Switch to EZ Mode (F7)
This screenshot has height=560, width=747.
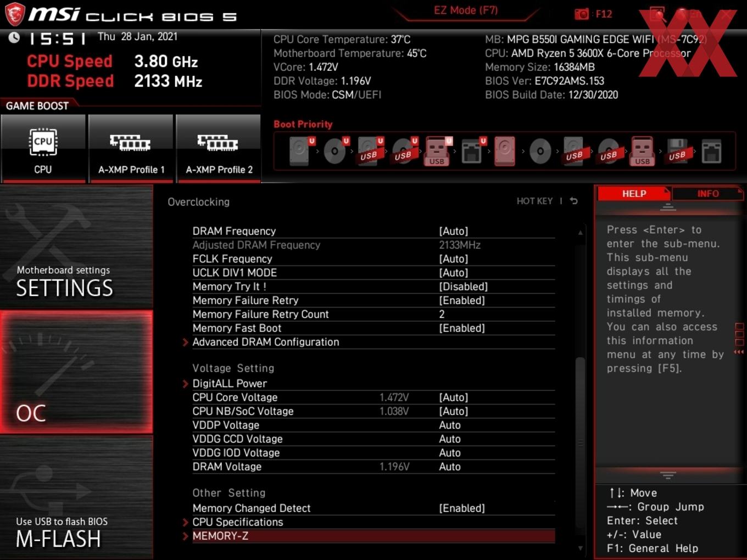tap(466, 10)
